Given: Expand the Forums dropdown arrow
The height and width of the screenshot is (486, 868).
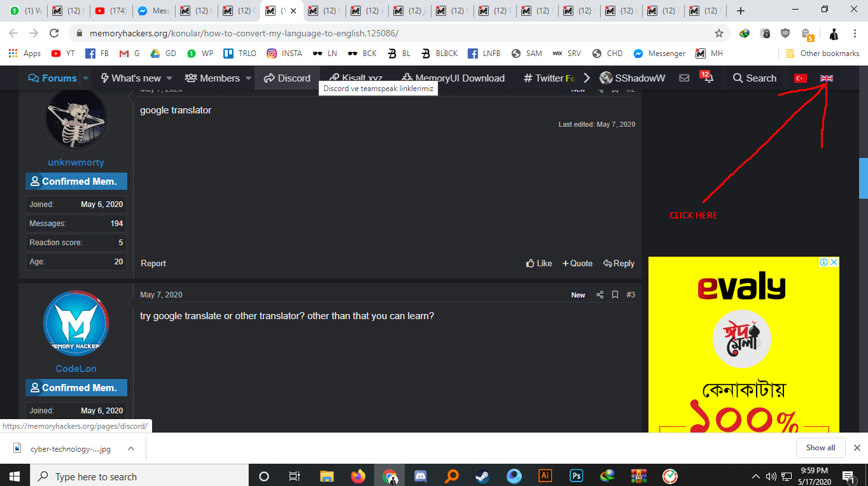Looking at the screenshot, I should pos(85,78).
